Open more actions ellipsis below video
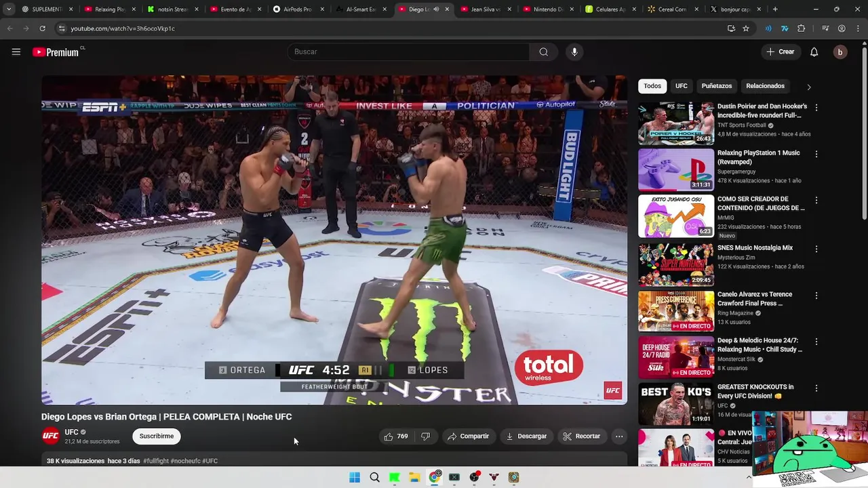The height and width of the screenshot is (488, 868). tap(619, 436)
